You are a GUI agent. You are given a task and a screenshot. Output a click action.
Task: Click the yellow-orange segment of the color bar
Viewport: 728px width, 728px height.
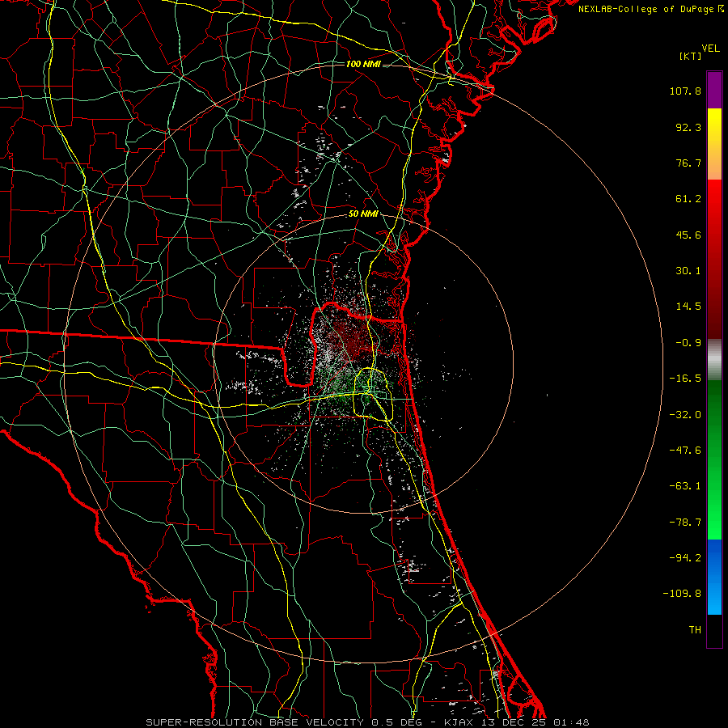coord(714,144)
